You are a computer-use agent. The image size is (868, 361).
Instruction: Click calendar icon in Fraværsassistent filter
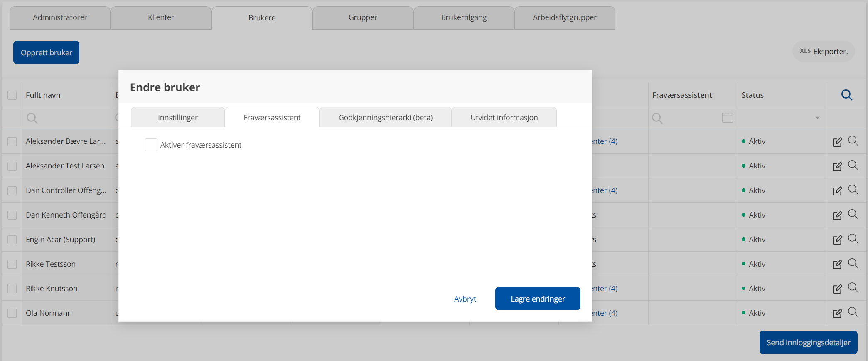[727, 118]
